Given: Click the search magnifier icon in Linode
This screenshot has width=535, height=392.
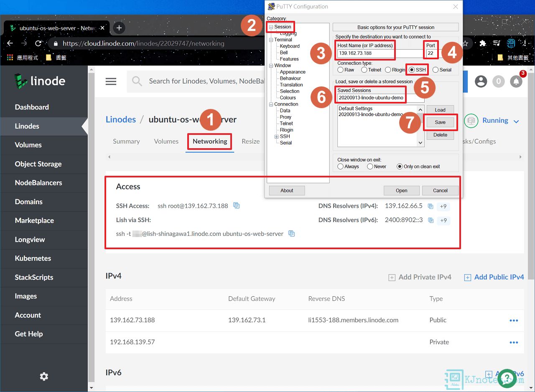Looking at the screenshot, I should pyautogui.click(x=137, y=81).
